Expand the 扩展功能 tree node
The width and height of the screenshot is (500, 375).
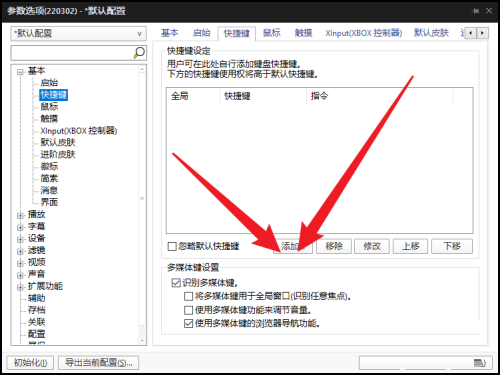point(21,287)
